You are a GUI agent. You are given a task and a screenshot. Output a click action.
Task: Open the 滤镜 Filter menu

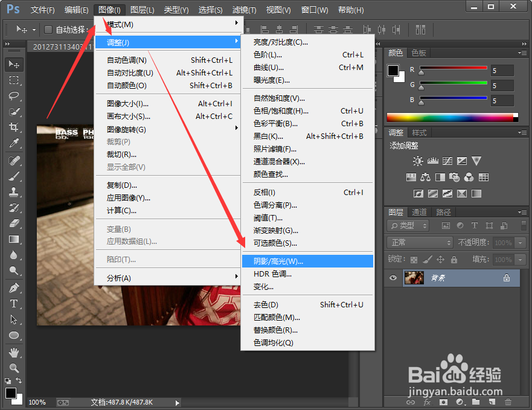(243, 9)
